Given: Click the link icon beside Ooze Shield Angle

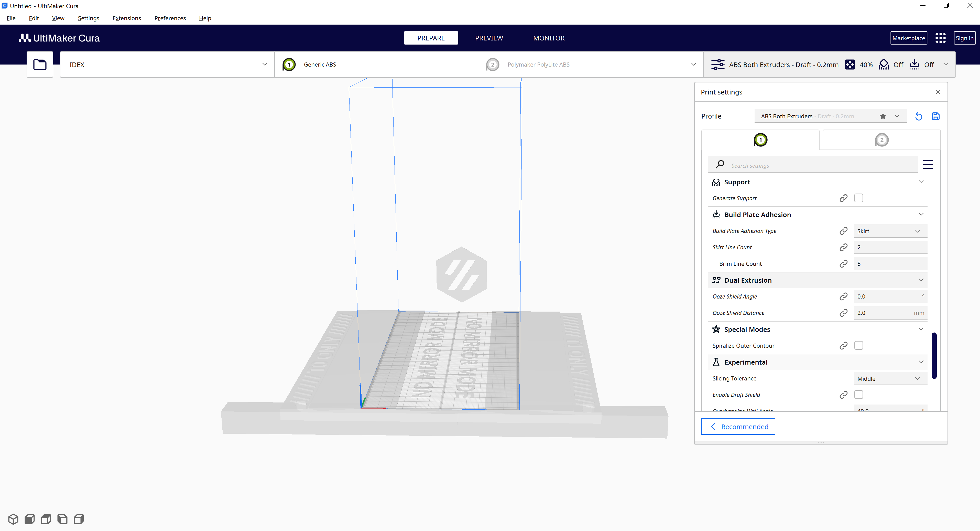Looking at the screenshot, I should pos(843,296).
